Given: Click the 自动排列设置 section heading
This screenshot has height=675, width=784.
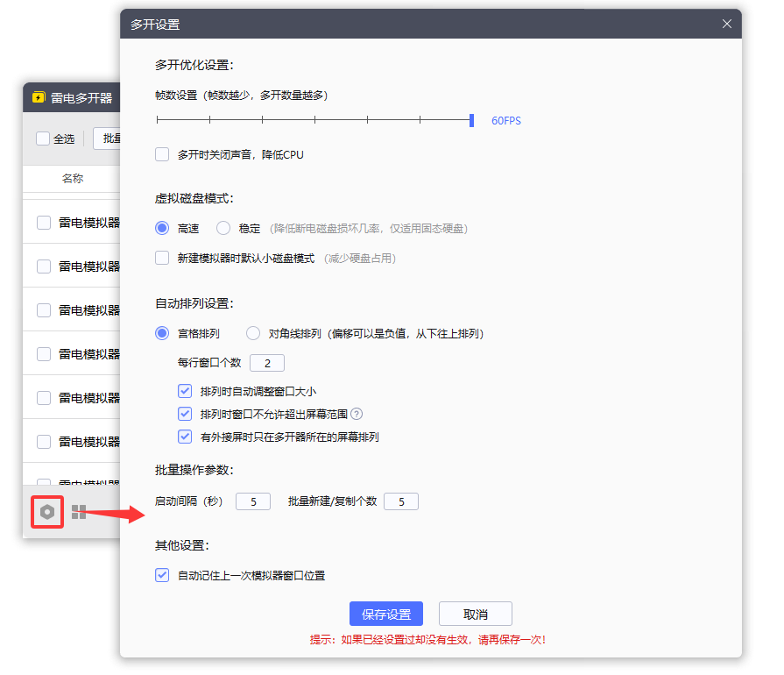Looking at the screenshot, I should [x=194, y=303].
